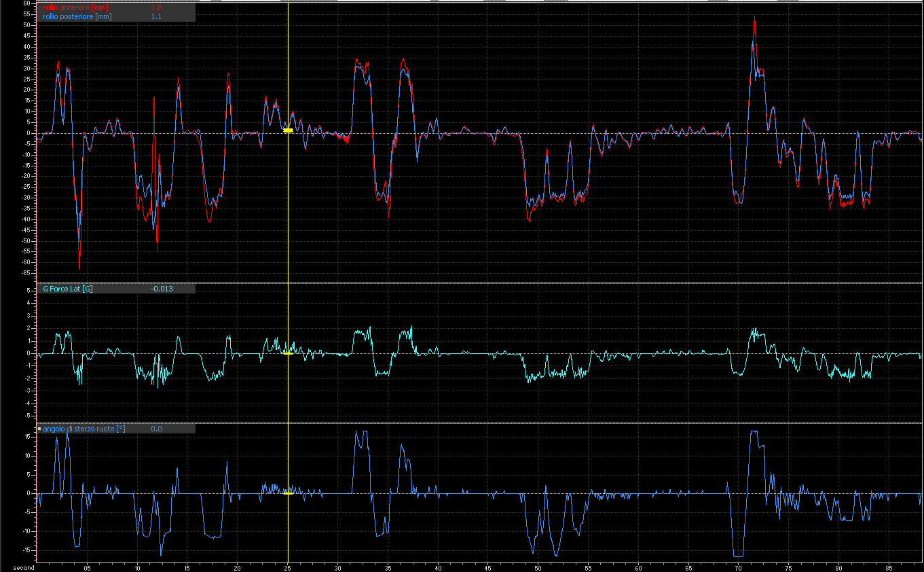Click the yellow cursor marker on steering graph

(x=288, y=493)
